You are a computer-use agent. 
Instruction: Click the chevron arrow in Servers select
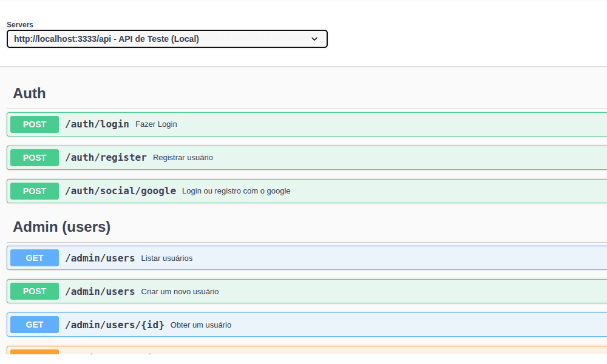(x=314, y=39)
